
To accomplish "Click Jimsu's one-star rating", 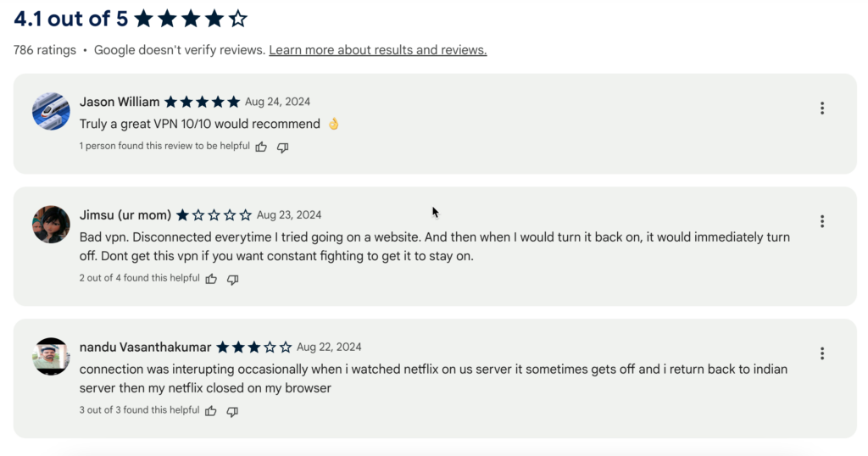I will click(214, 215).
